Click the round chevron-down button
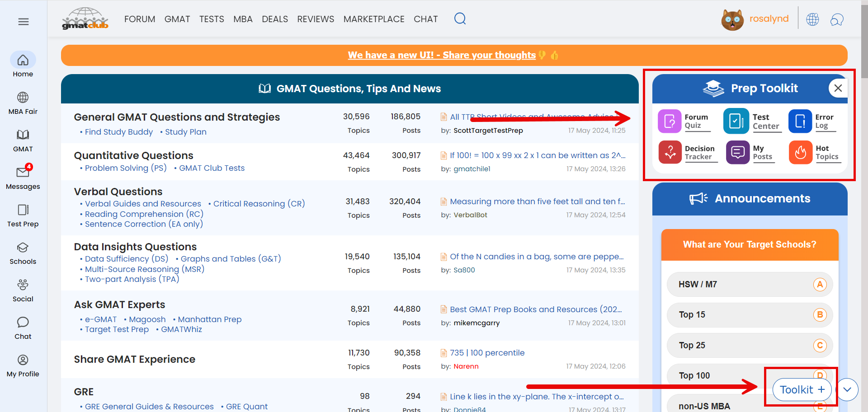Viewport: 868px width, 412px height. pyautogui.click(x=847, y=389)
